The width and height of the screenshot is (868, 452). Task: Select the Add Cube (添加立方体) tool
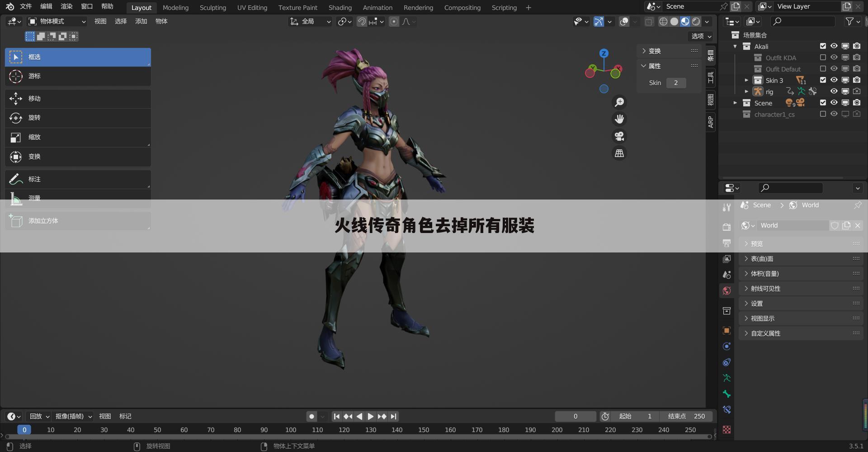[x=78, y=221]
